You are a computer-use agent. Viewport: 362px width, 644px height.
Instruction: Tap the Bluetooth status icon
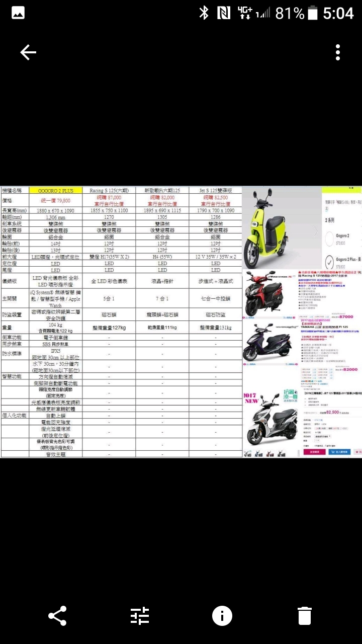pyautogui.click(x=204, y=14)
